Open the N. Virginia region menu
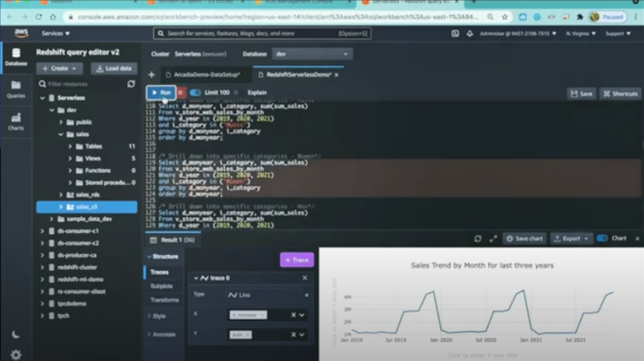This screenshot has height=361, width=644. (580, 33)
